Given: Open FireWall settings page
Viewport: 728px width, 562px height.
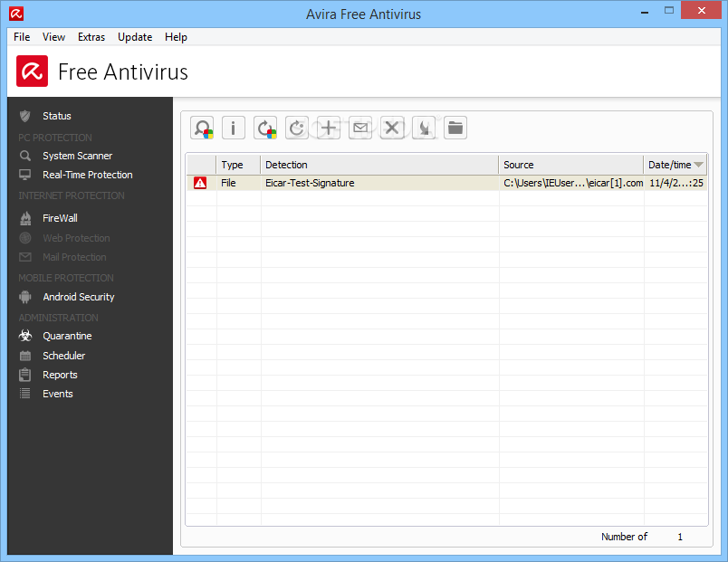Looking at the screenshot, I should (x=60, y=218).
